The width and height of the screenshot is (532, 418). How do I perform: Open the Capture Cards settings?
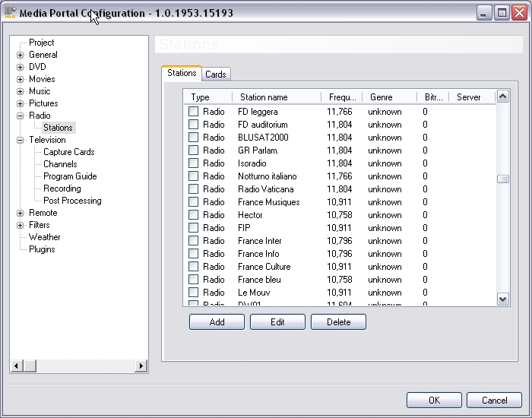[x=69, y=152]
